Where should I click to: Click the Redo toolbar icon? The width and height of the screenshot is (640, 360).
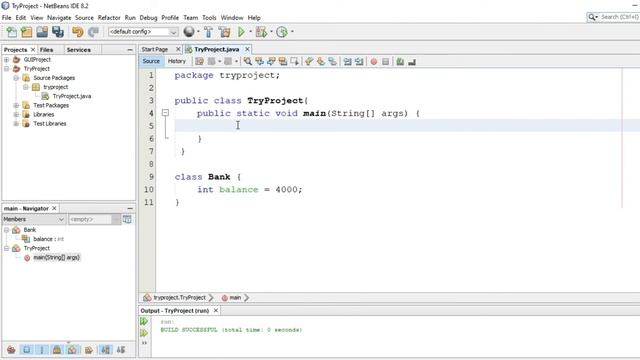click(93, 32)
